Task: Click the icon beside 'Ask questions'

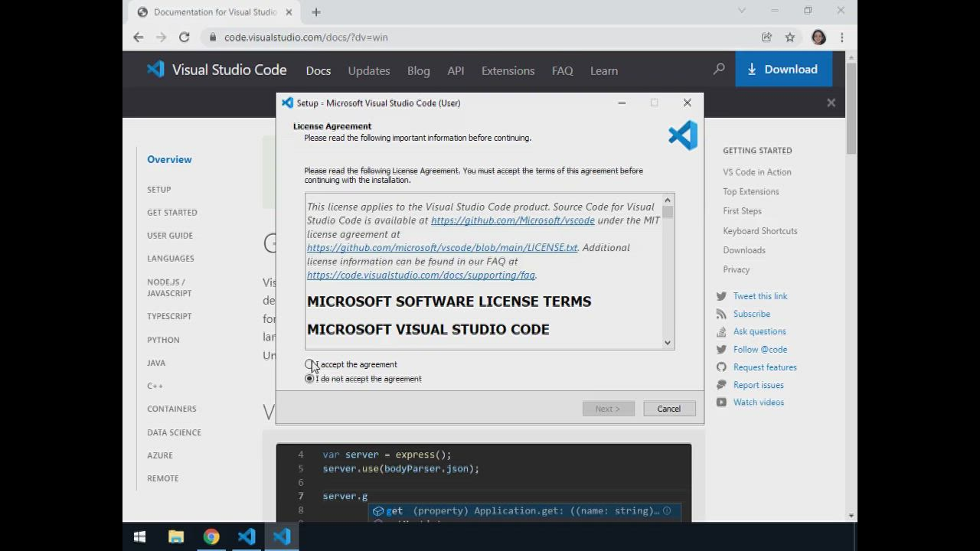Action: tap(721, 331)
